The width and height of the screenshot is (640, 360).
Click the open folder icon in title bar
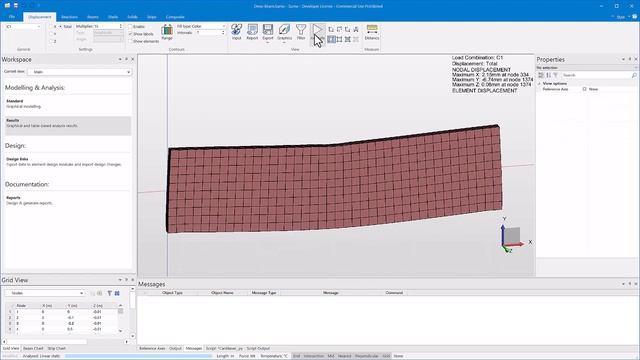(x=7, y=6)
